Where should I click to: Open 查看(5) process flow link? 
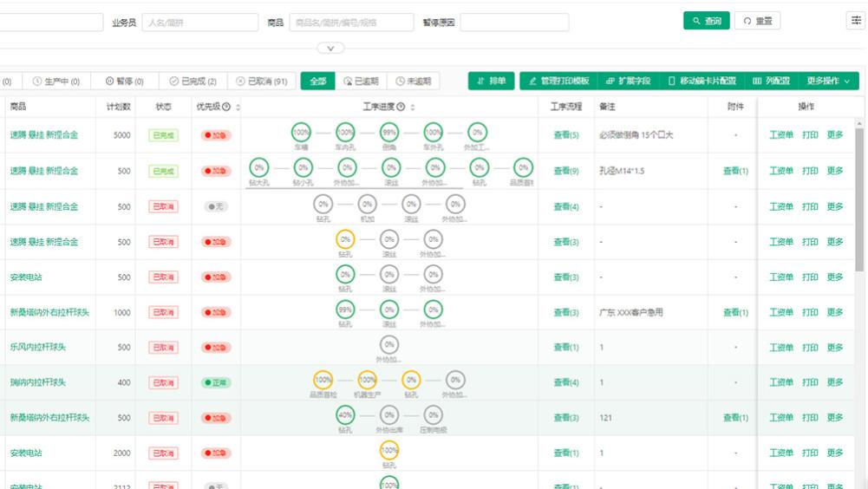click(x=565, y=135)
